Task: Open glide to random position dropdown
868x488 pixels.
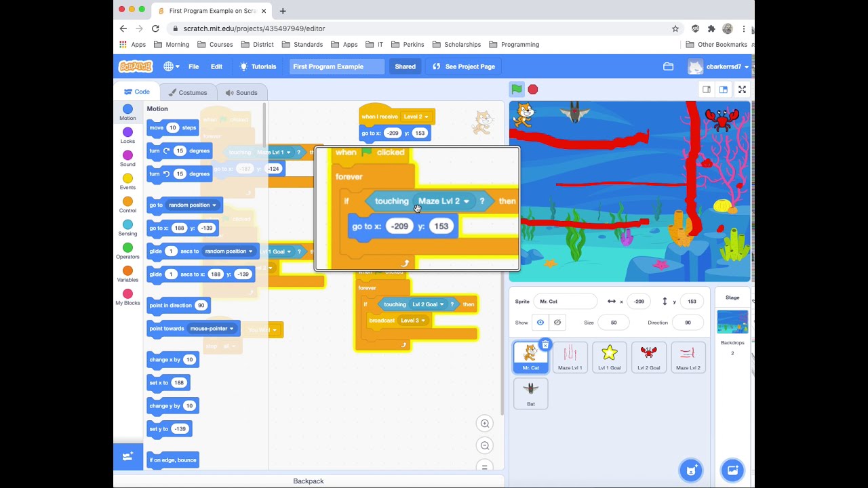Action: tap(229, 251)
